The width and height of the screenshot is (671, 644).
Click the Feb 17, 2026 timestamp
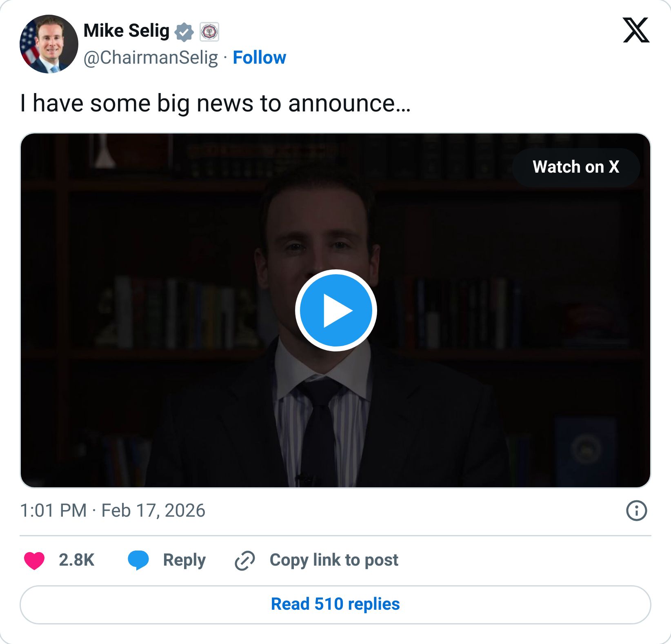pos(113,510)
